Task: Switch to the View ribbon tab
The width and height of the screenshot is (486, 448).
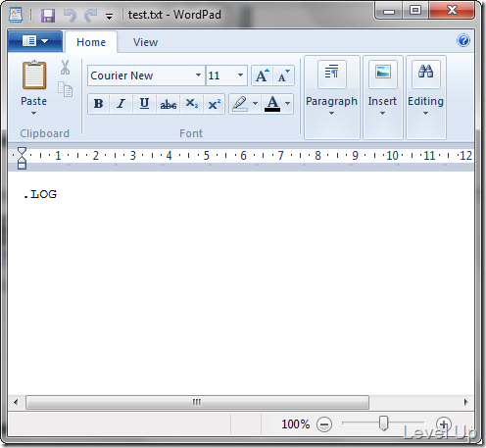Action: pos(145,42)
